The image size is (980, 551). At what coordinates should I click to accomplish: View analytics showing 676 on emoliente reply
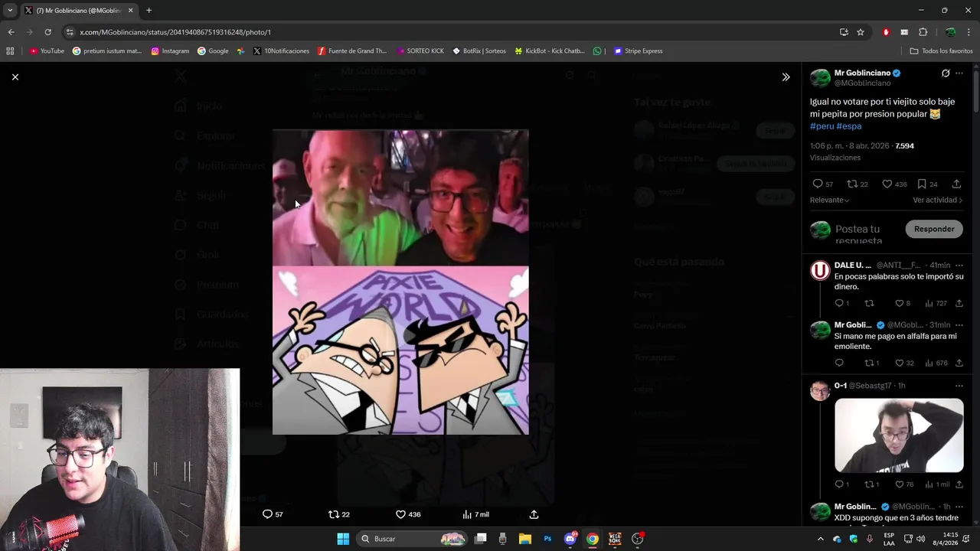coord(936,363)
